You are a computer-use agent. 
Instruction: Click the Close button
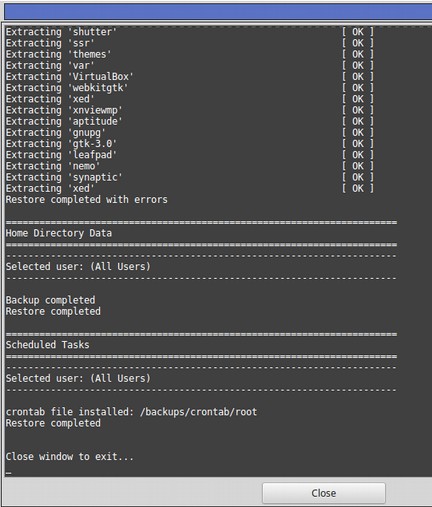click(324, 493)
